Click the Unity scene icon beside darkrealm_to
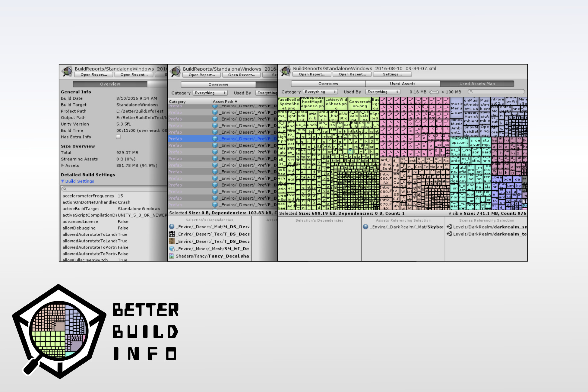Viewport: 588px width, 392px height. click(449, 234)
